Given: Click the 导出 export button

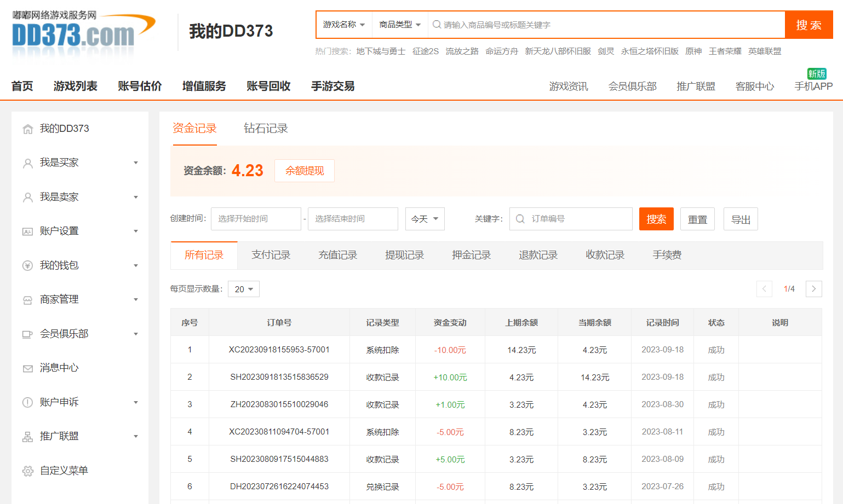Looking at the screenshot, I should click(741, 219).
